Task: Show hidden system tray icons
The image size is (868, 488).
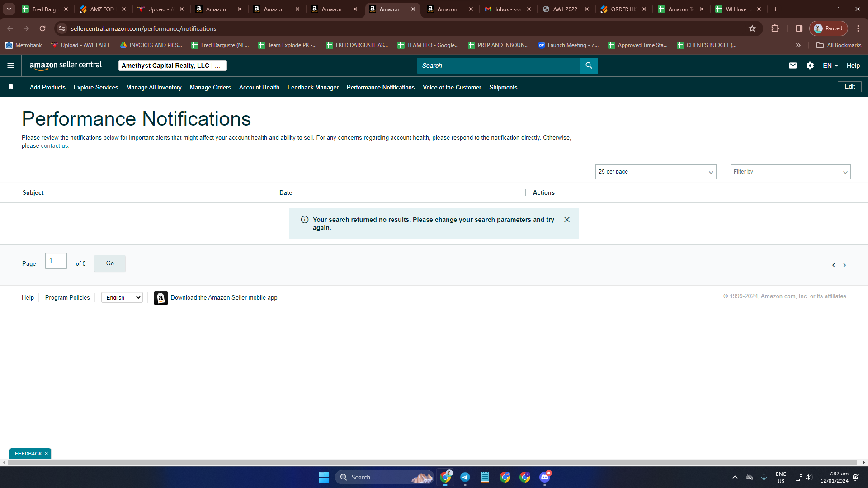Action: click(x=735, y=477)
